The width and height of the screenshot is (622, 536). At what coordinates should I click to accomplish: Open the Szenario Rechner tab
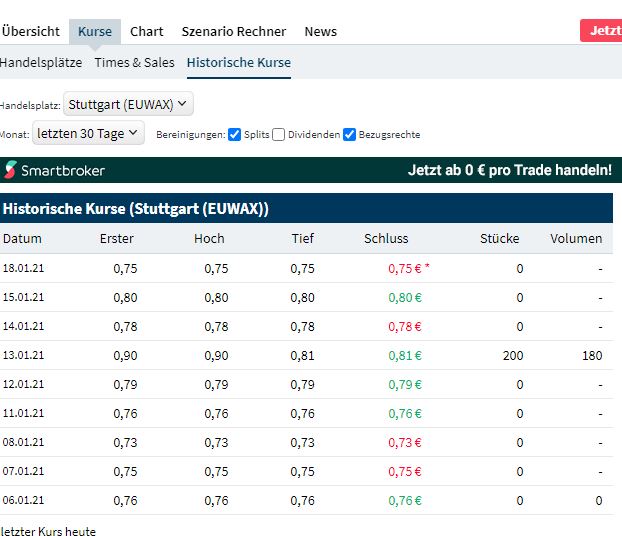[x=234, y=31]
